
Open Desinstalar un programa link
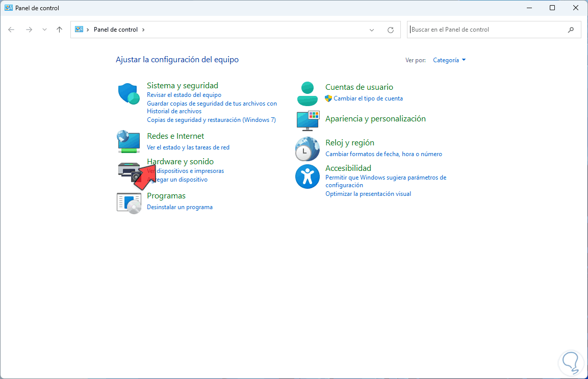(x=180, y=207)
